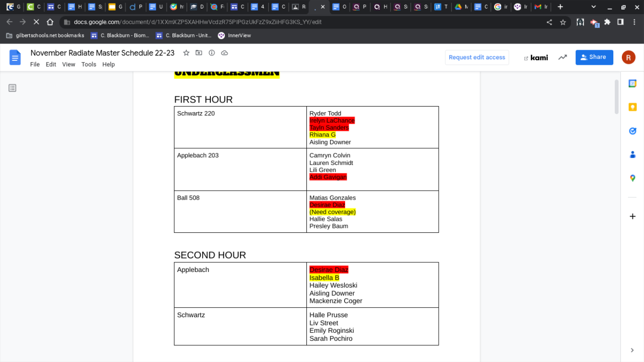Click the name Camryn Colvin
Viewport: 644px width, 362px height.
[x=330, y=155]
